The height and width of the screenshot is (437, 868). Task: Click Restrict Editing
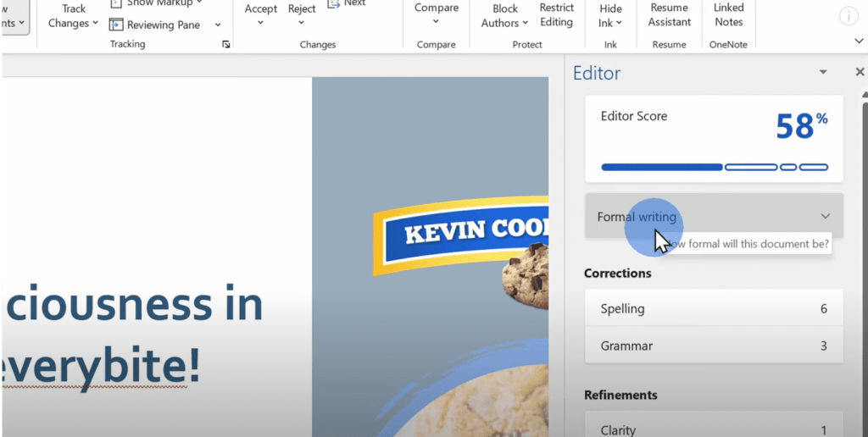click(556, 15)
